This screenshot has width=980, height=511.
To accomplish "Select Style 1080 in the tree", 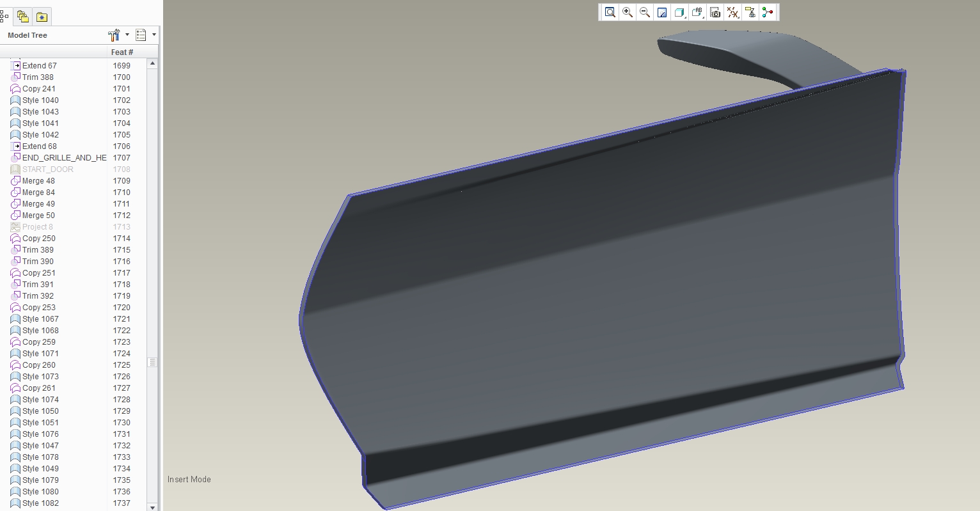I will [40, 492].
